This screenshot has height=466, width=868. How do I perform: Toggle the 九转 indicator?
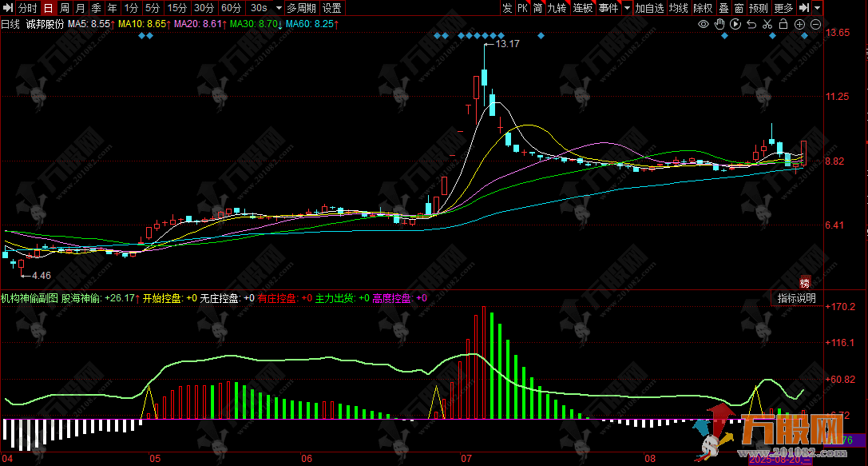click(x=557, y=8)
